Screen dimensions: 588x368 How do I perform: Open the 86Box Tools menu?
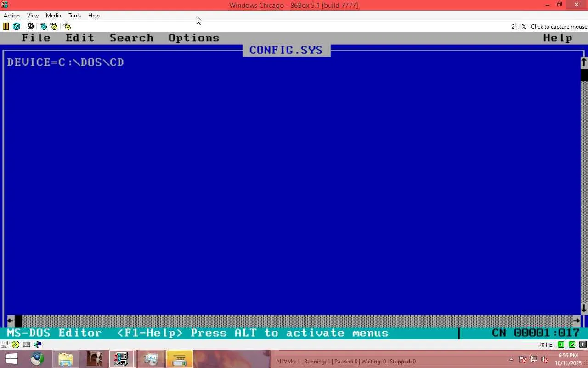click(74, 16)
